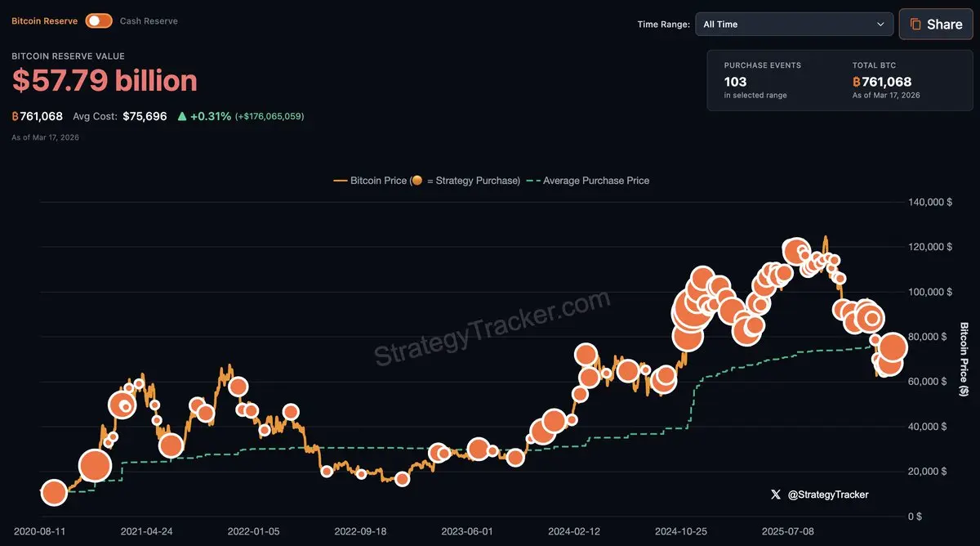Toggle Bitcoin Price legend entry
Image resolution: width=980 pixels, height=546 pixels.
pyautogui.click(x=425, y=181)
